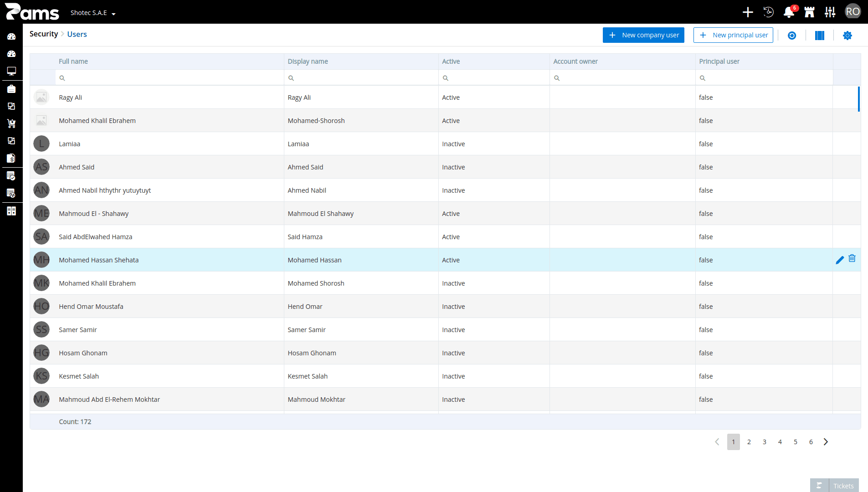Click the castle icon in top bar
This screenshot has width=868, height=492.
coord(809,12)
